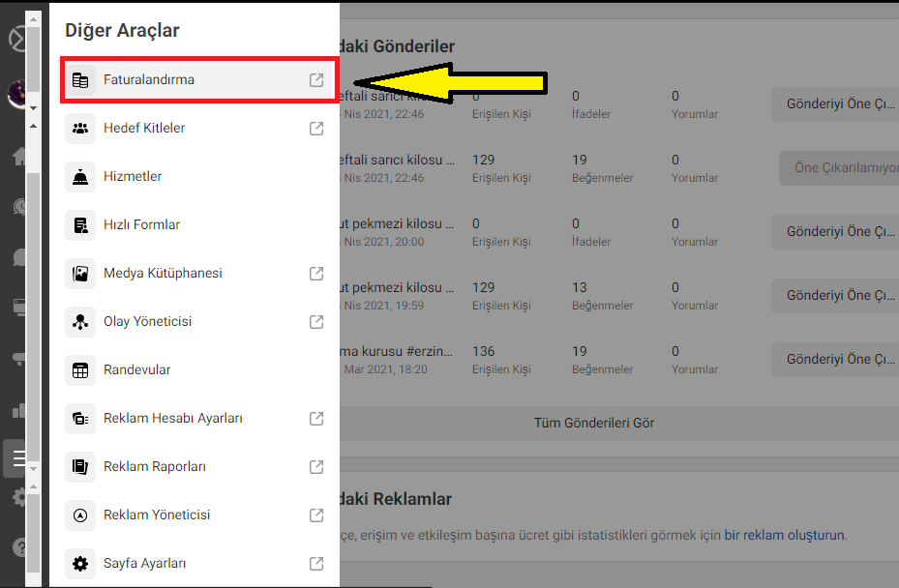Click external link icon beside Medya Kütüphanesi

coord(316,274)
